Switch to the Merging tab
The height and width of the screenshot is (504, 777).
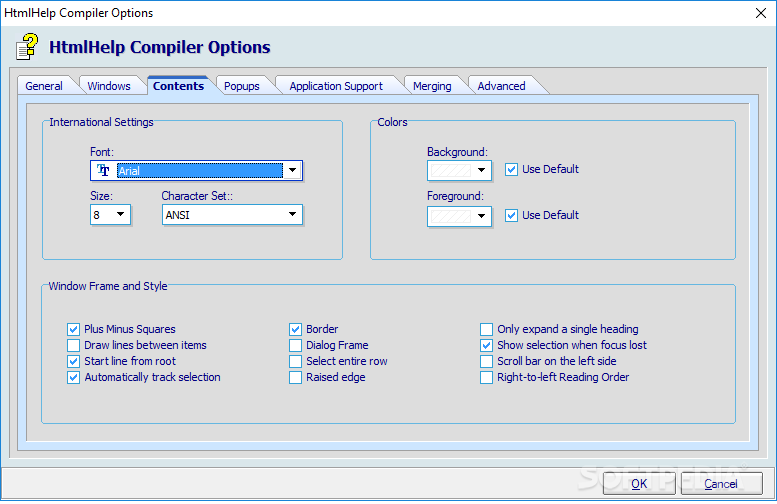click(432, 86)
